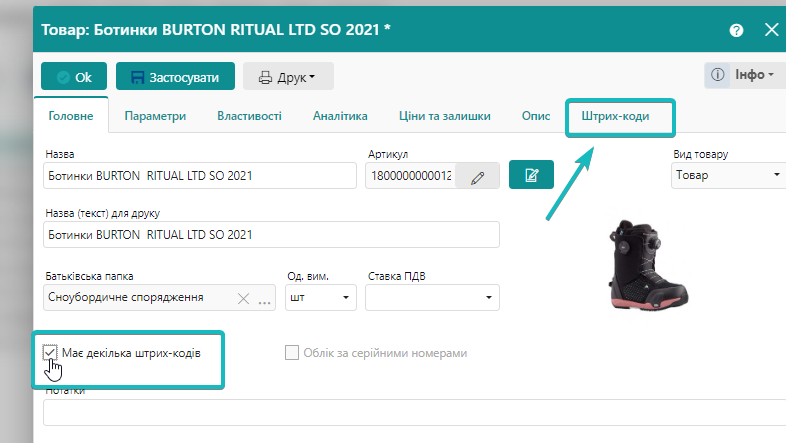Screen dimensions: 786x443
Task: Enable Облік за серійними номерами checkbox
Action: pyautogui.click(x=292, y=353)
